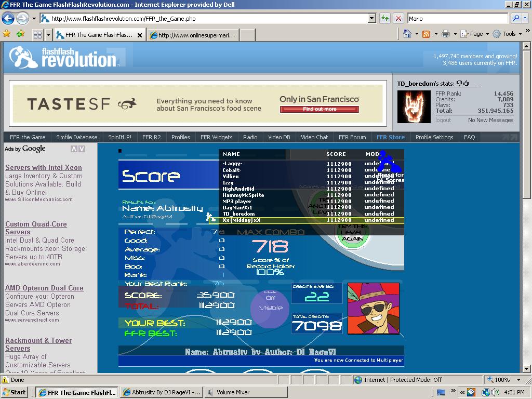
Task: Click the volume speaker tray icon
Action: (495, 393)
